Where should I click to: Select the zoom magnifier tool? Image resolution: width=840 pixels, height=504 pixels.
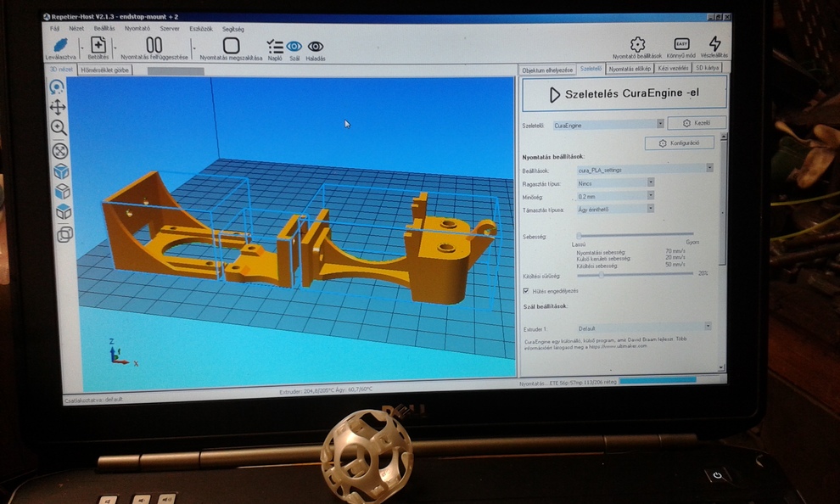(x=59, y=128)
